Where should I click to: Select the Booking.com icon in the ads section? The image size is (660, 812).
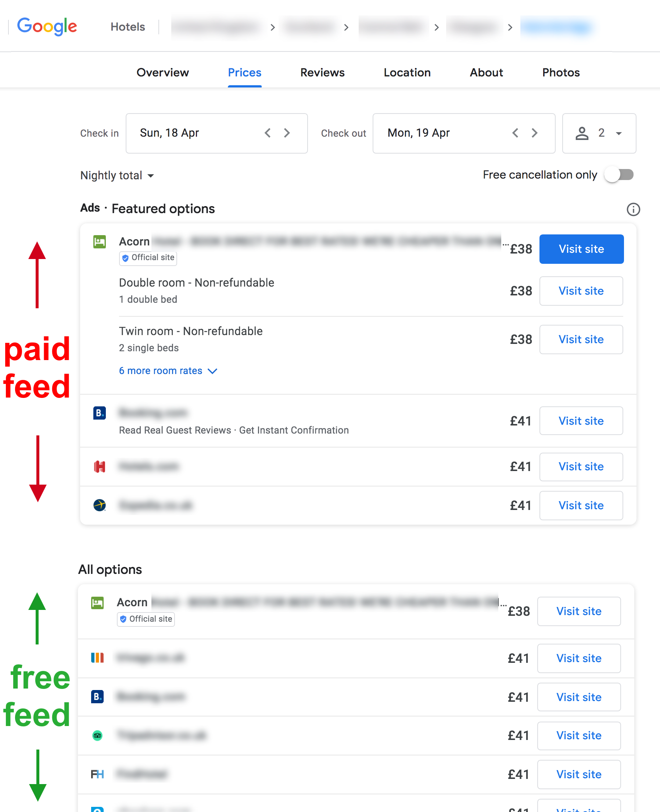(99, 413)
